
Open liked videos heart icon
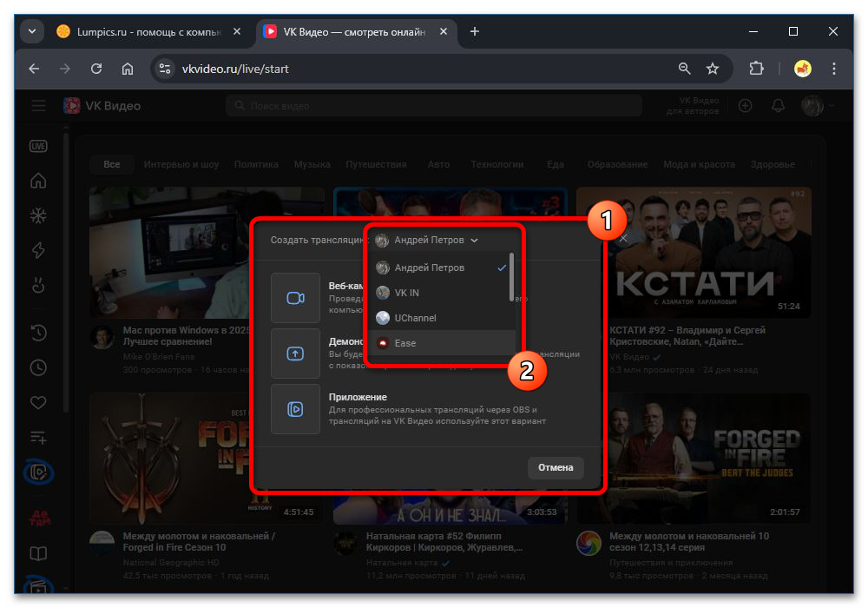38,402
